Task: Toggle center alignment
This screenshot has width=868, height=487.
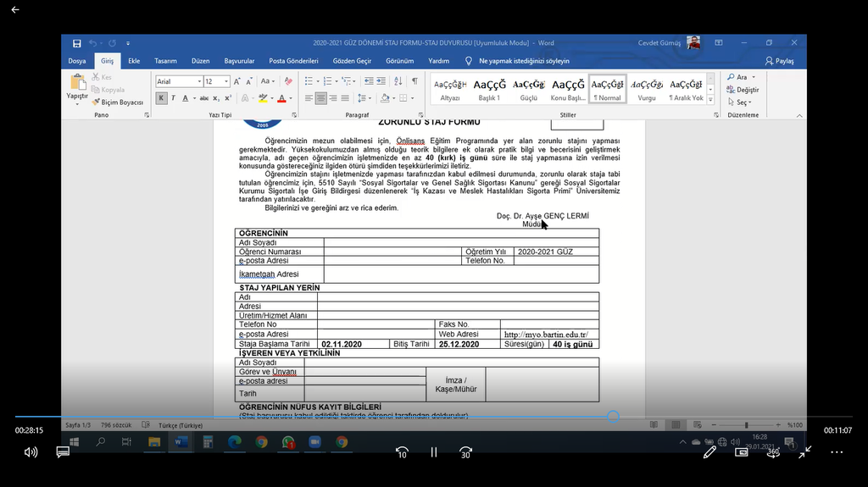Action: pos(321,98)
